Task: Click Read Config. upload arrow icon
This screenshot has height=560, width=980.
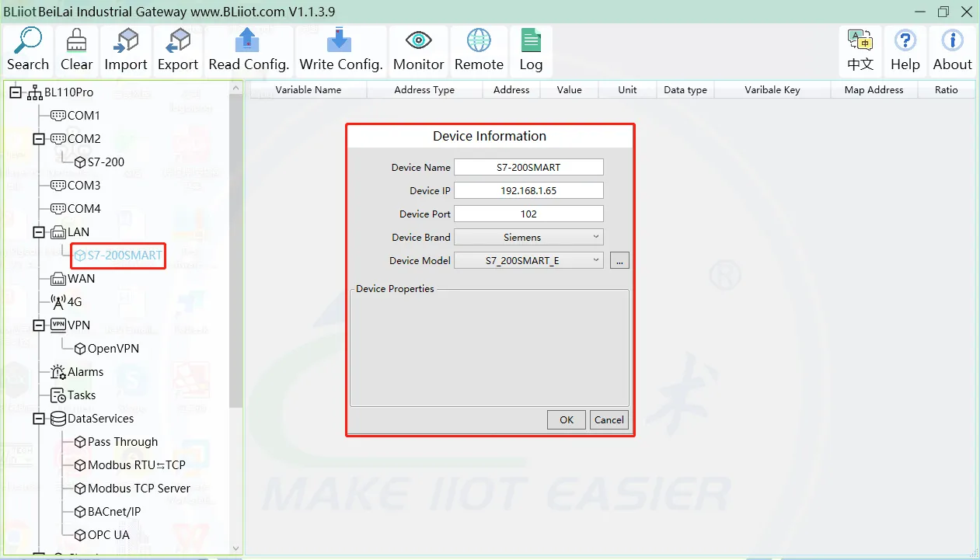Action: click(x=247, y=40)
